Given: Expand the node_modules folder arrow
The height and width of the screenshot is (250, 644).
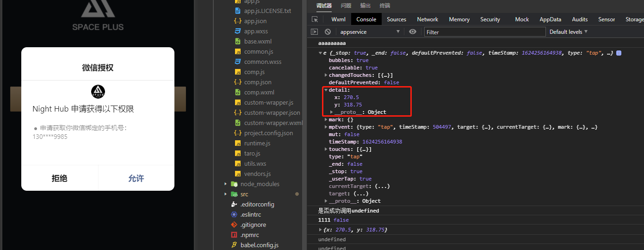Looking at the screenshot, I should click(x=226, y=184).
